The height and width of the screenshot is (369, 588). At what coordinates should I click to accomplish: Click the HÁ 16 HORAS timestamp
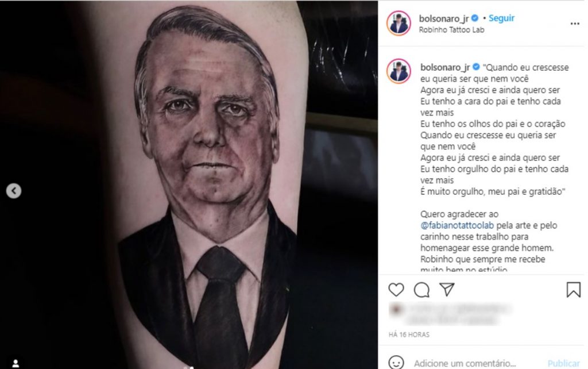click(409, 335)
